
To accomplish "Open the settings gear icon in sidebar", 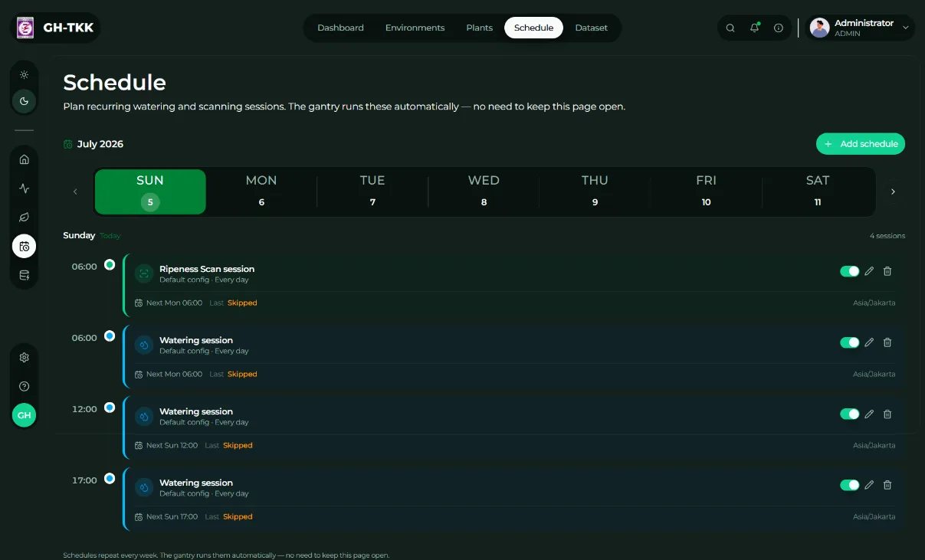I will [25, 358].
